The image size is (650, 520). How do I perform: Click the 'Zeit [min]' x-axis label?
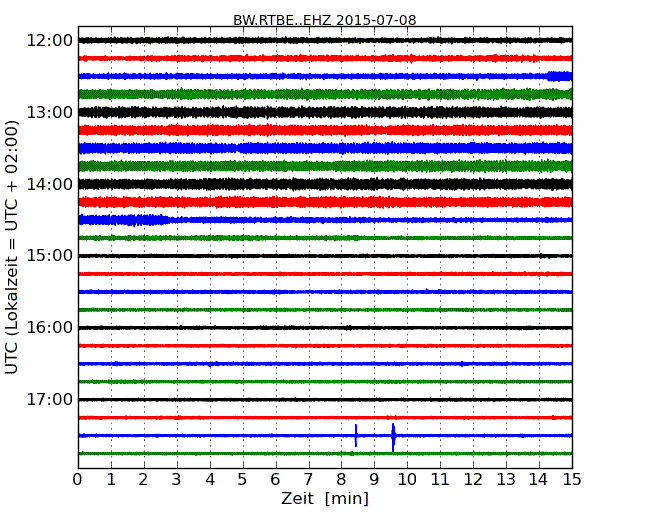324,499
